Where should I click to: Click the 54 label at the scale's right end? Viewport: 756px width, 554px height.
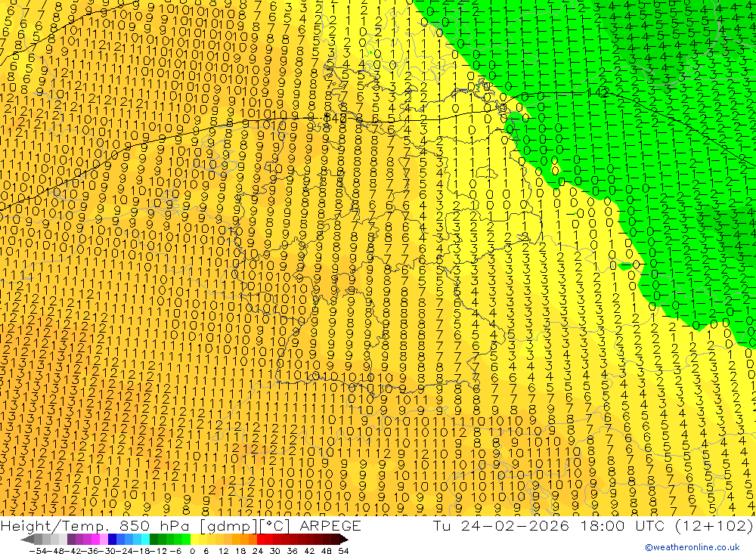[343, 551]
